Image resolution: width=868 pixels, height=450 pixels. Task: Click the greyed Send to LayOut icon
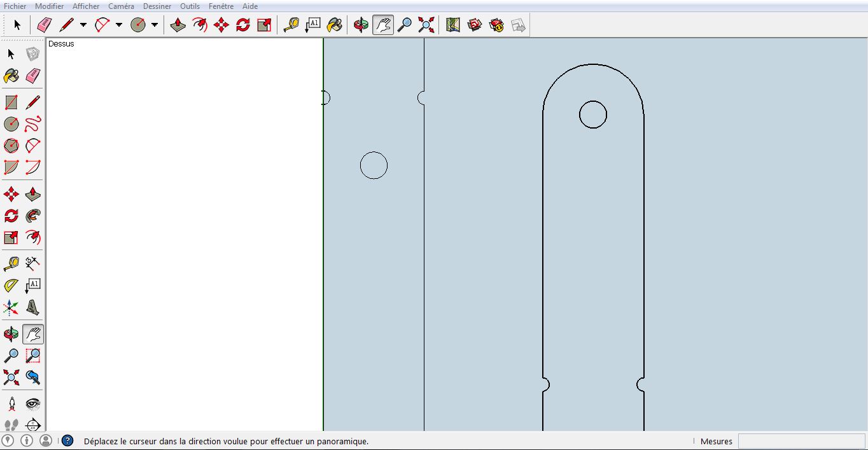pos(518,25)
